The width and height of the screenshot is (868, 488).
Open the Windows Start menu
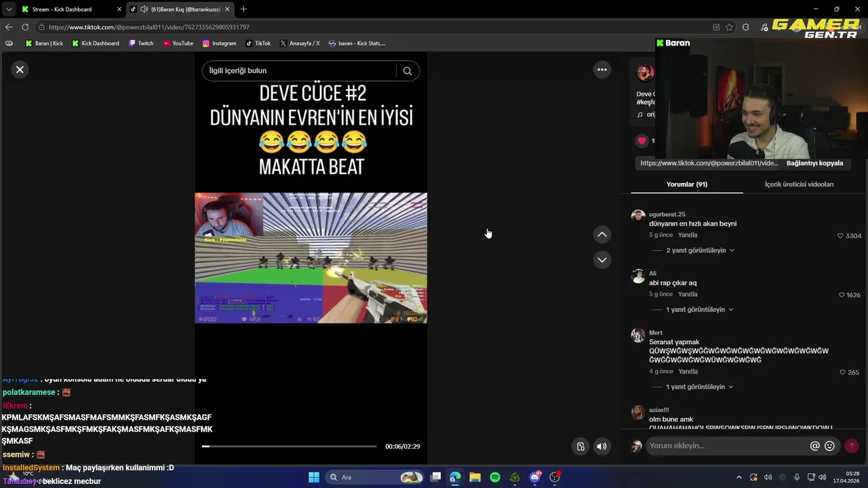click(313, 477)
